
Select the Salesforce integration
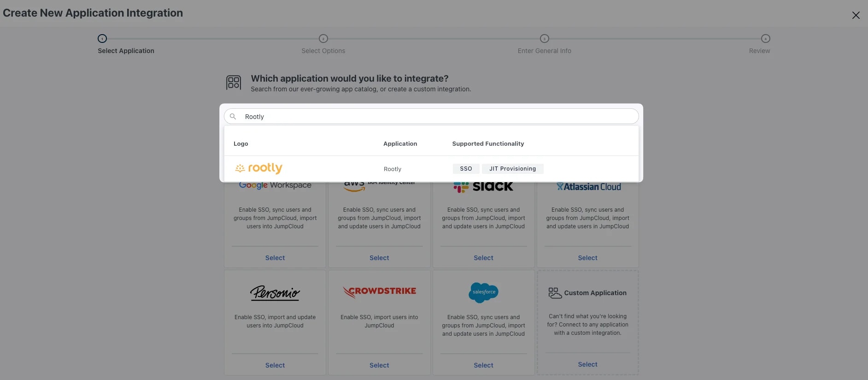pyautogui.click(x=483, y=365)
